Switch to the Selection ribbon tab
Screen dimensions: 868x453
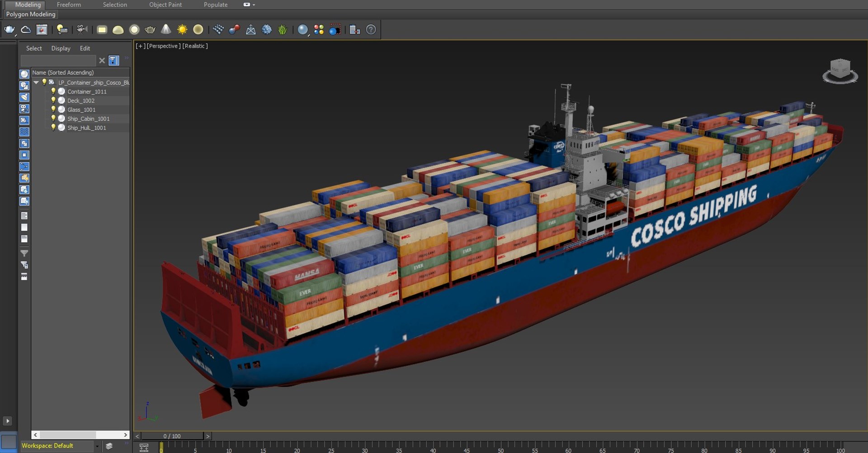click(115, 5)
